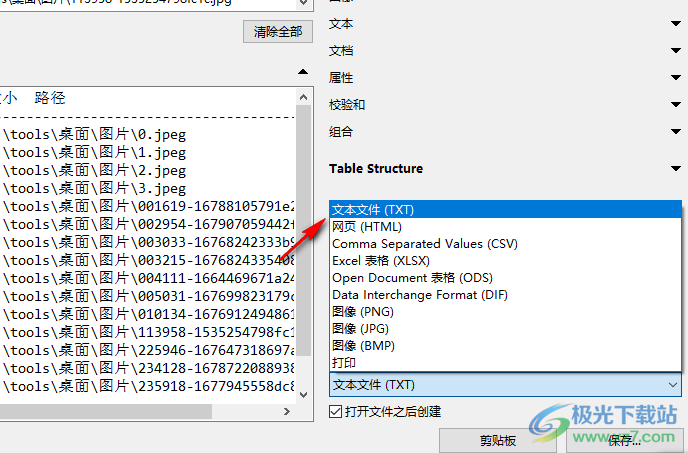Click the row \tools\桌面\图片\1.jpeg
This screenshot has width=688, height=453.
point(94,152)
